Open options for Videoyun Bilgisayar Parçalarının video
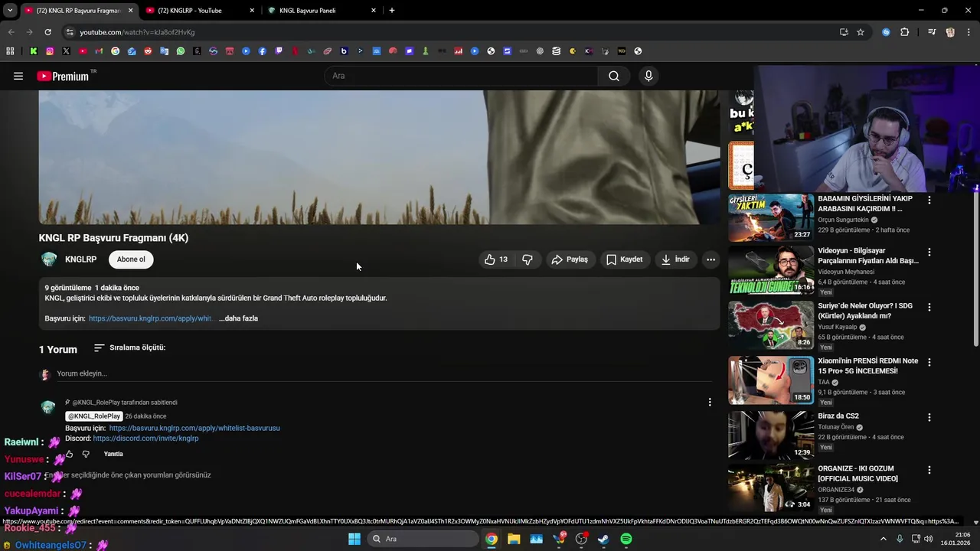980x551 pixels. coord(929,252)
